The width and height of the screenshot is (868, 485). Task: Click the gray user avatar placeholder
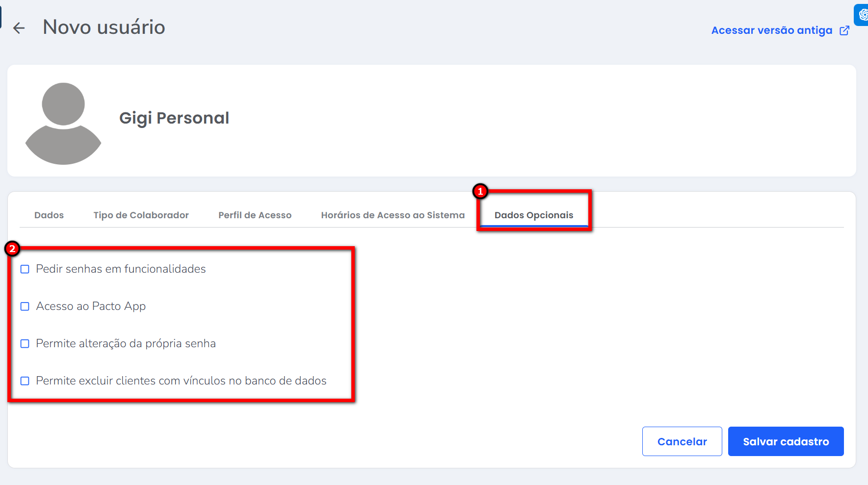point(63,123)
